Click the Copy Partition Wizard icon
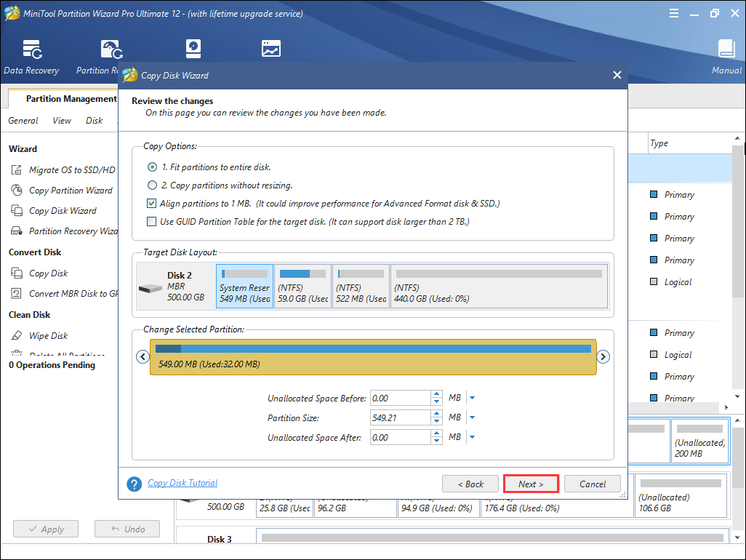Image resolution: width=746 pixels, height=560 pixels. [x=17, y=191]
